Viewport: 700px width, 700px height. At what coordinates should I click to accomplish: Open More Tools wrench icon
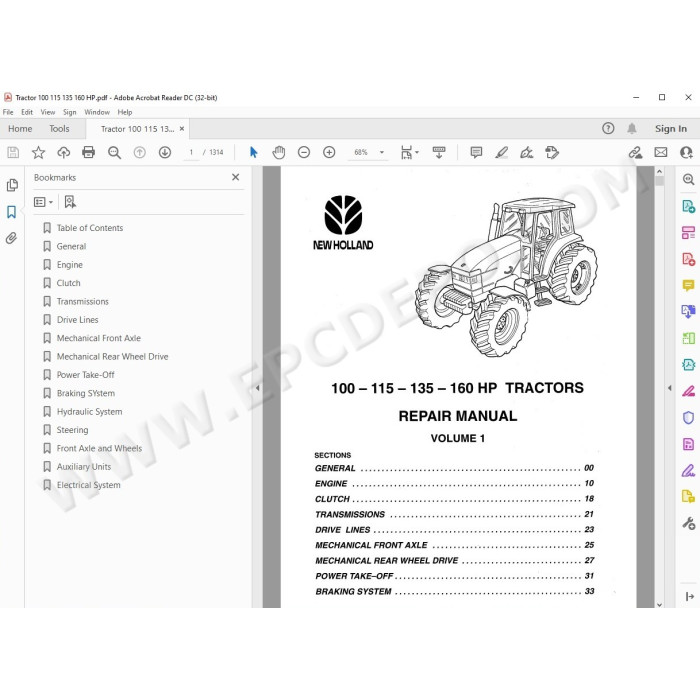pos(688,523)
